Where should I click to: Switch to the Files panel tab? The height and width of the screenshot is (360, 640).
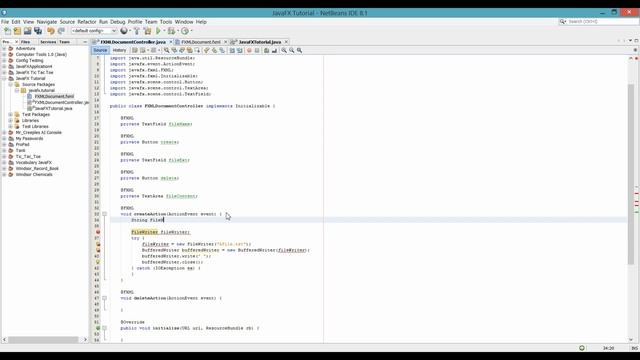pyautogui.click(x=25, y=42)
